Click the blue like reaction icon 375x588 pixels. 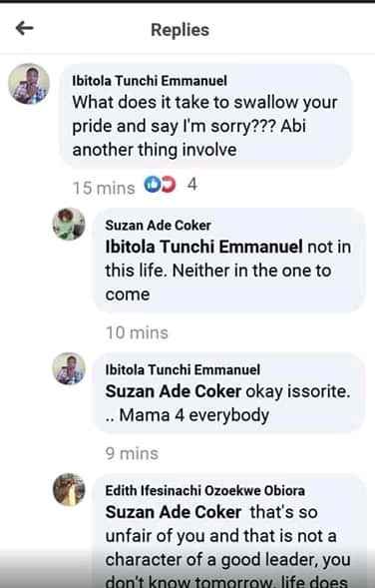coord(152,185)
